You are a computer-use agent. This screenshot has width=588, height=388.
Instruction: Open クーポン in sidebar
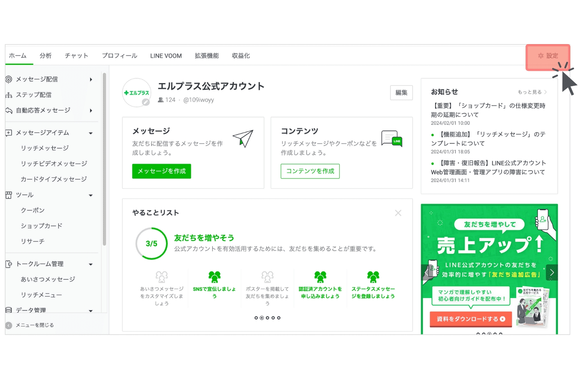pyautogui.click(x=33, y=210)
